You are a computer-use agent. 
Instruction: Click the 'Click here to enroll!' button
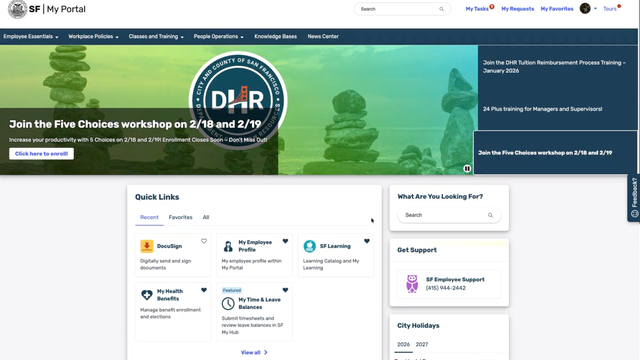[41, 153]
